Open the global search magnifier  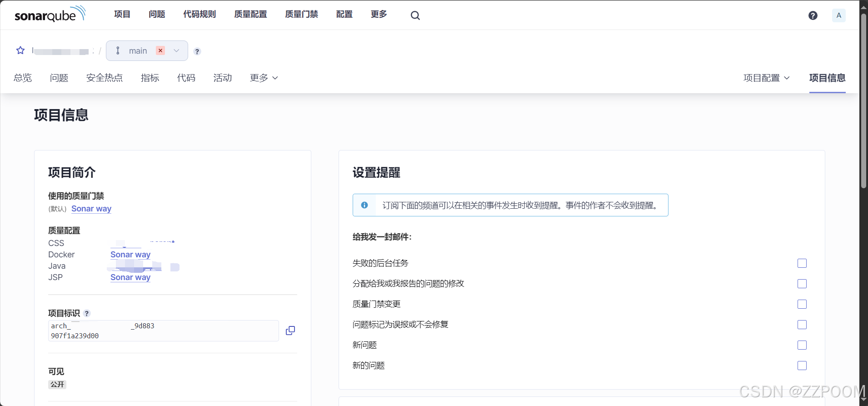[x=415, y=15]
